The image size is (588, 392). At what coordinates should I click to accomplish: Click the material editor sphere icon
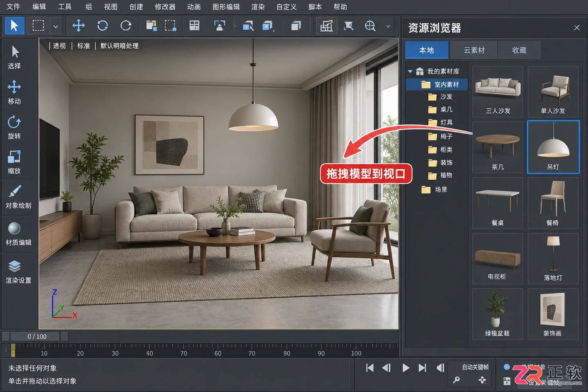pyautogui.click(x=14, y=228)
